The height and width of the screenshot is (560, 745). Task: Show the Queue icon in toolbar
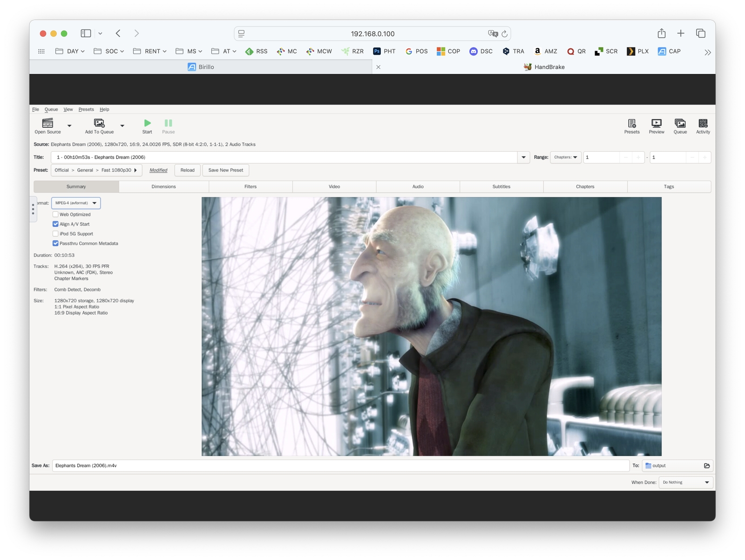click(x=680, y=123)
